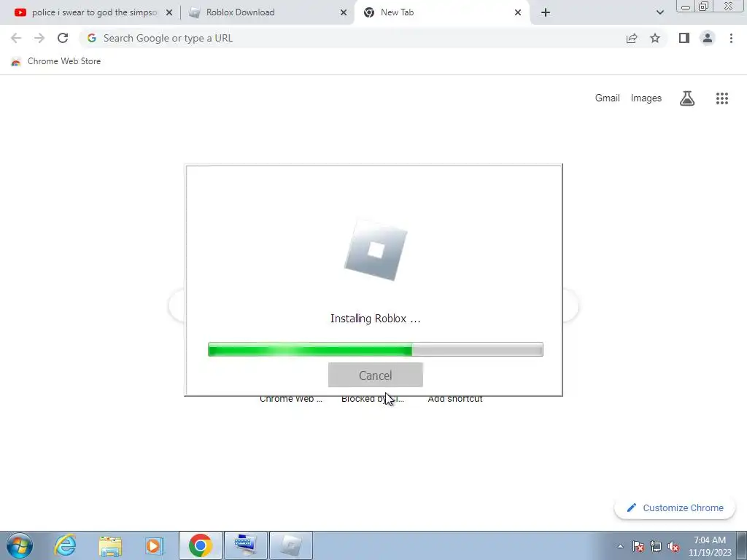
Task: Reload the current page
Action: click(63, 38)
